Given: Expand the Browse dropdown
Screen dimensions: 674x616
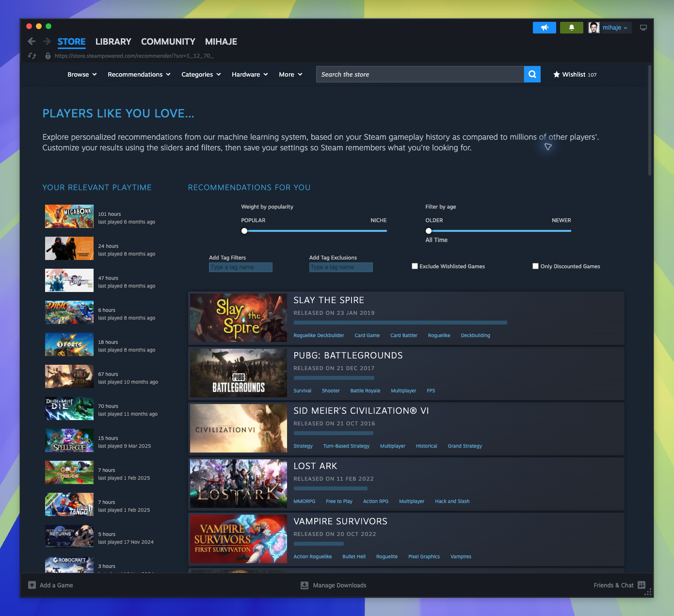Looking at the screenshot, I should 82,74.
